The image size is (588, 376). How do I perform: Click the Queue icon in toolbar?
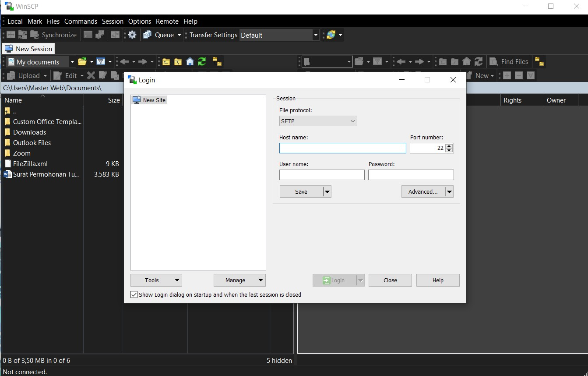[148, 35]
